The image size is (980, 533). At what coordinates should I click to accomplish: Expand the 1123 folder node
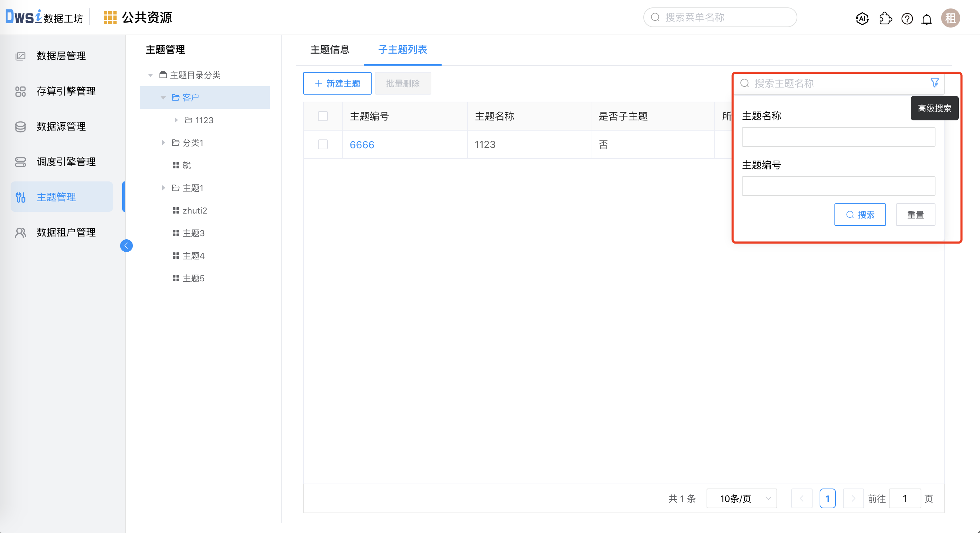click(x=176, y=120)
